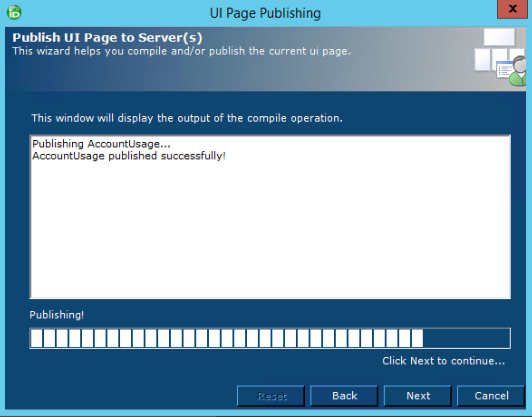Click the 'Publish UI Page to Server(s)' heading
The image size is (532, 417).
coord(107,37)
